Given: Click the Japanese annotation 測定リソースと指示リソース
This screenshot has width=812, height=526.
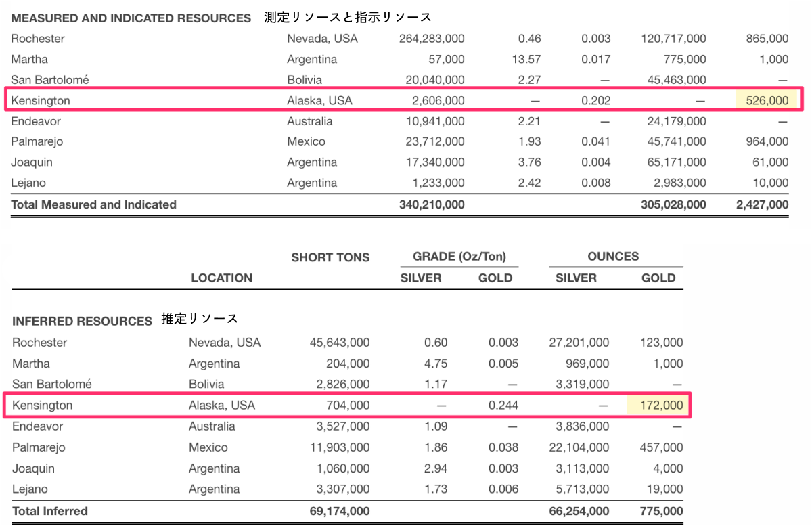Looking at the screenshot, I should tap(348, 18).
